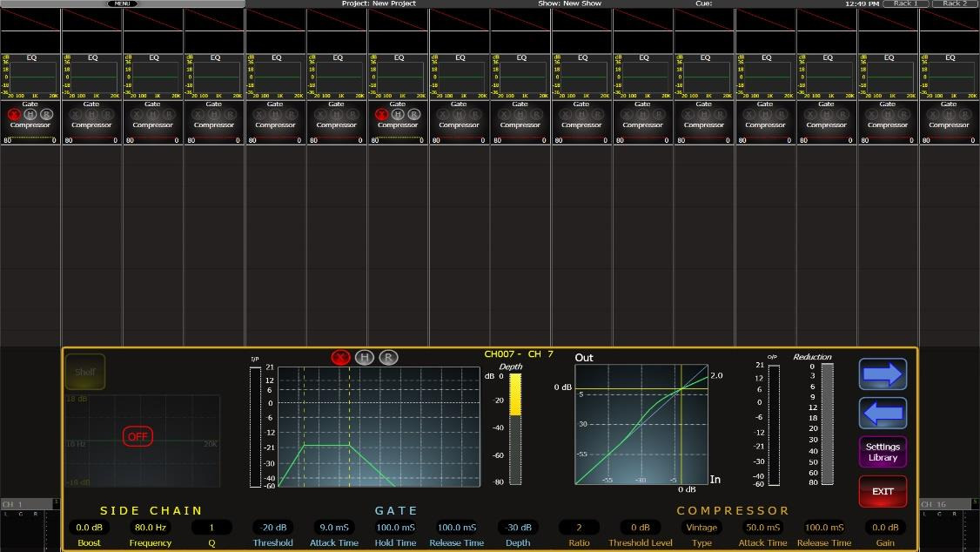
Task: Click channel 4's dimmed gate H icon
Action: (214, 115)
